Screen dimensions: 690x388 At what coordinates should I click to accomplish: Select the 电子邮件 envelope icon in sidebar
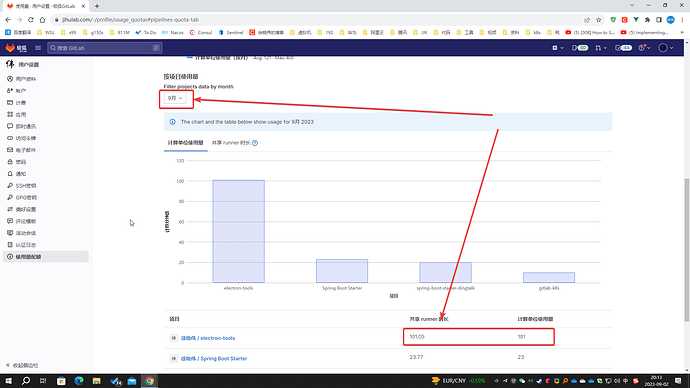[x=10, y=150]
